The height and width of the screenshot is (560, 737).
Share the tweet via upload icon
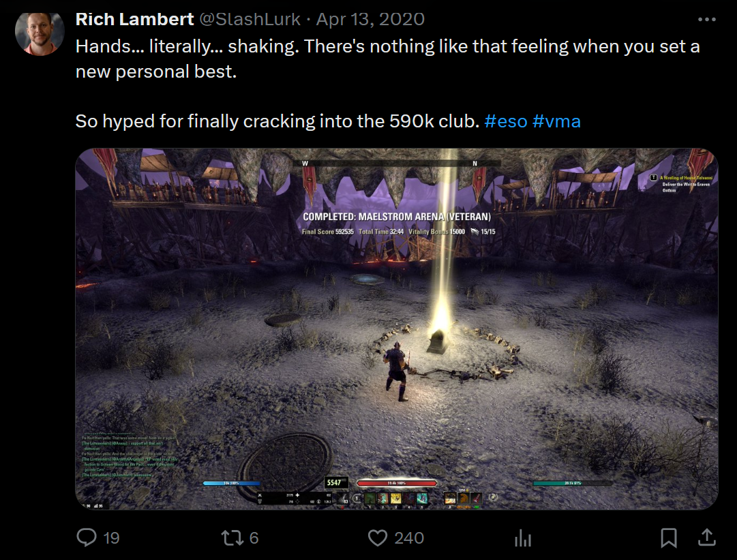click(x=706, y=538)
